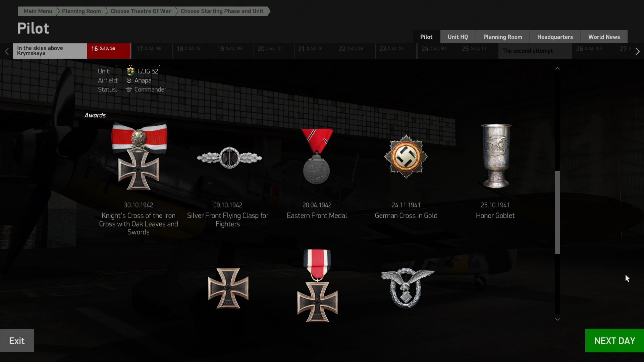Click the I./JG 52 unit emblem
Screen dimensions: 644x362
point(130,71)
